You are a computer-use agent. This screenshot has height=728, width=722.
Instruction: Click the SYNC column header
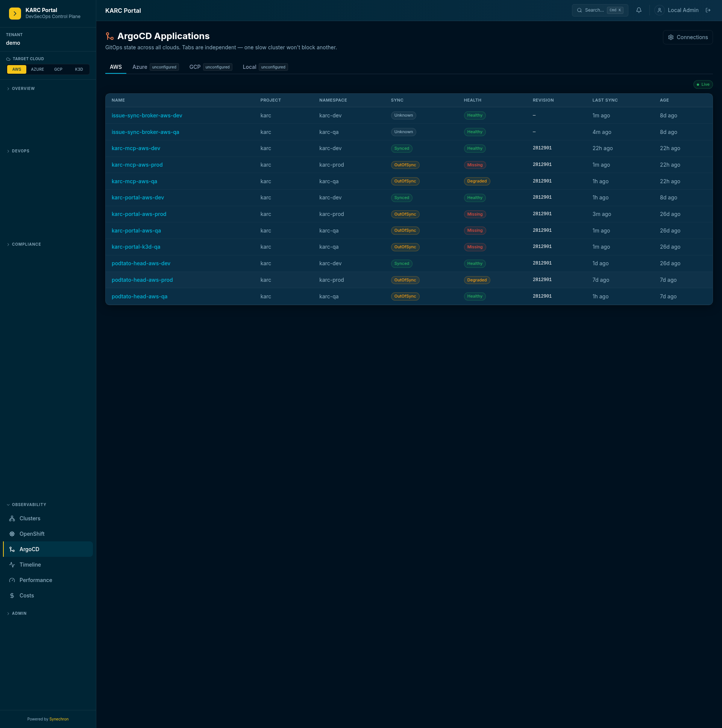click(x=397, y=100)
